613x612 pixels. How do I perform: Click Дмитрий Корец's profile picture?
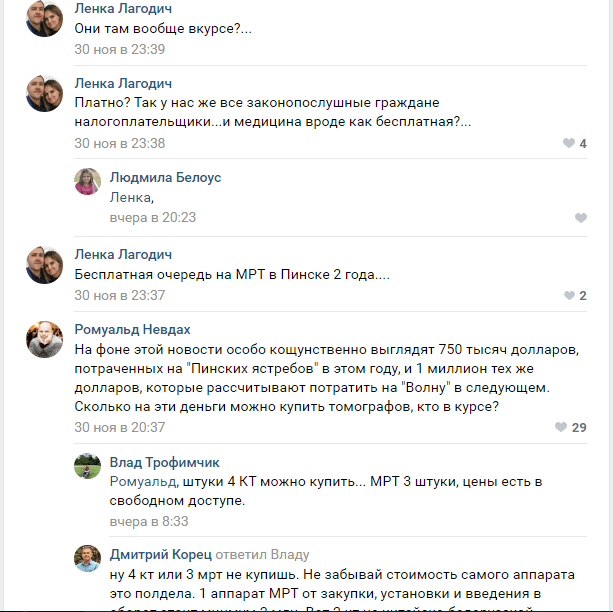click(x=88, y=558)
